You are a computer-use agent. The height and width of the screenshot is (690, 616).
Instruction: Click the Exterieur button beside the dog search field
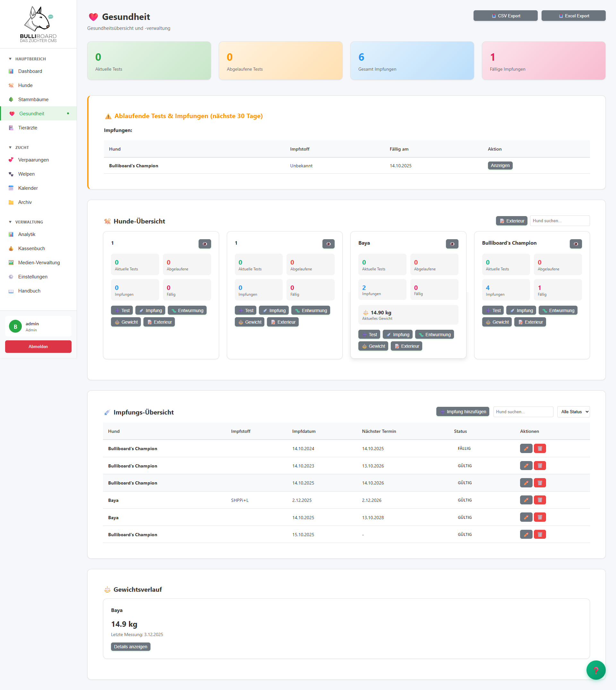[511, 221]
